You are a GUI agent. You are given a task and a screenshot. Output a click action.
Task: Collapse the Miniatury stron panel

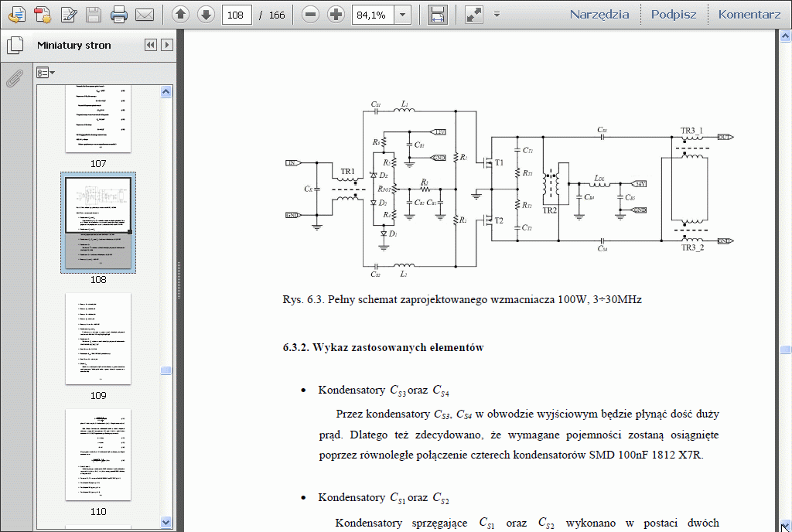tap(150, 46)
